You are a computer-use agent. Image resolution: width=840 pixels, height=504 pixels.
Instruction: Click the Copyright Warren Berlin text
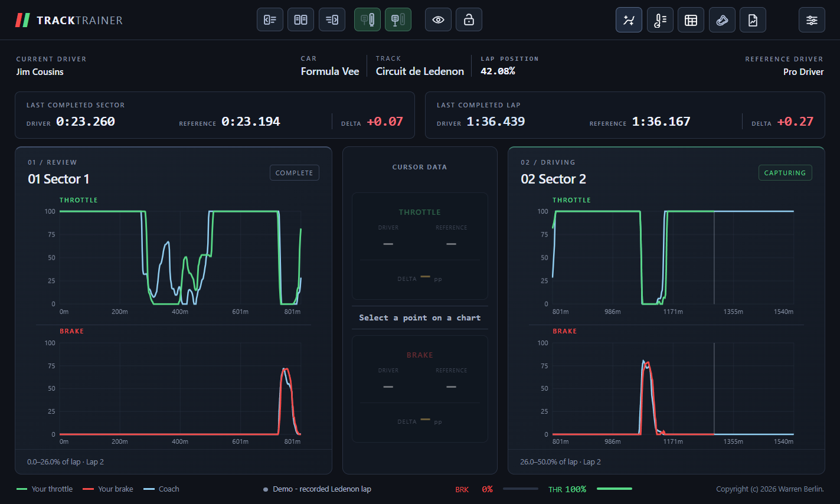pos(770,489)
